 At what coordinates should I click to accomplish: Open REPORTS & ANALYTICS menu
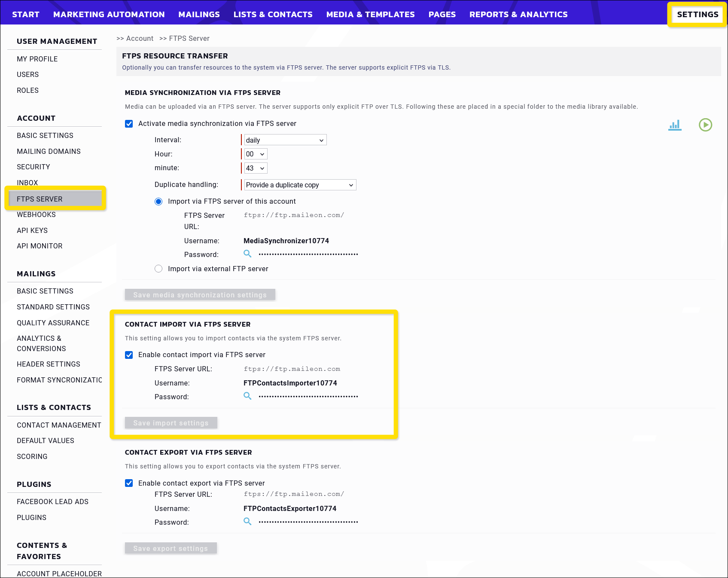518,14
